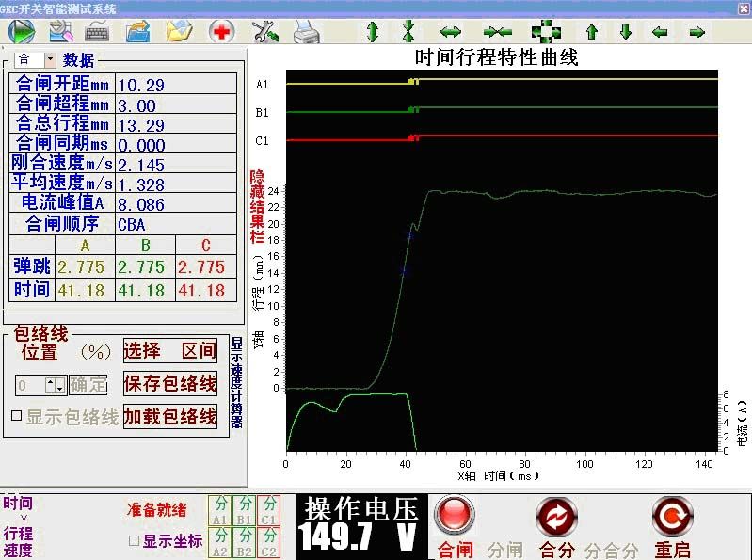The image size is (752, 560).
Task: Click the envelope position percent input field
Action: coord(30,386)
